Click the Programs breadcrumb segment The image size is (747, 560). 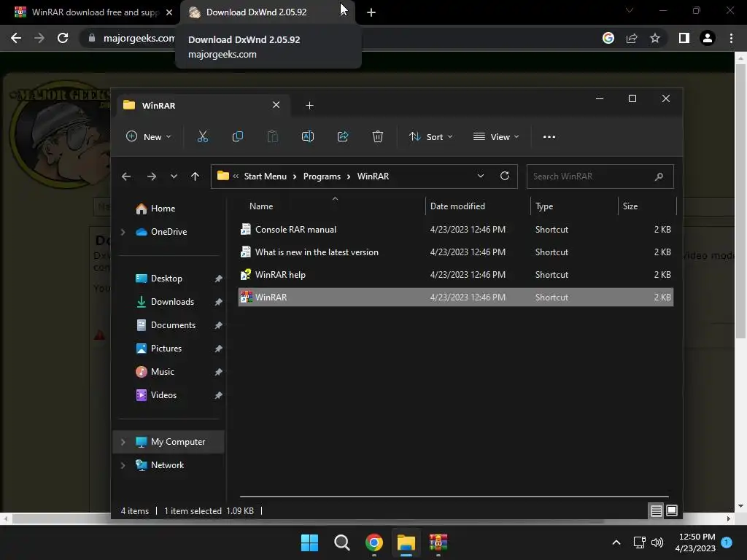[322, 176]
